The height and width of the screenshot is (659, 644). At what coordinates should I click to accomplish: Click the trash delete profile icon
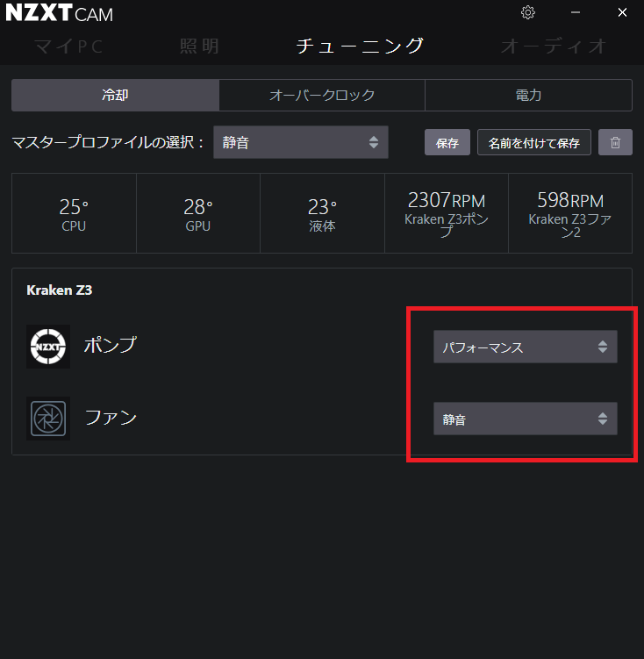tap(615, 142)
